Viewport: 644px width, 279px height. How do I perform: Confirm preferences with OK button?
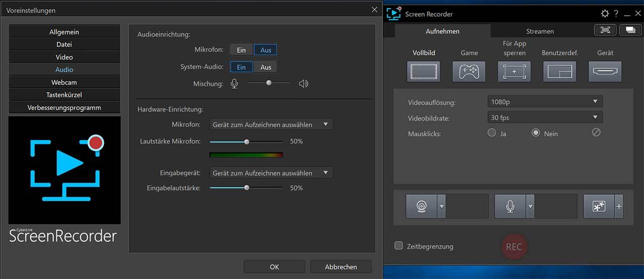click(x=274, y=266)
